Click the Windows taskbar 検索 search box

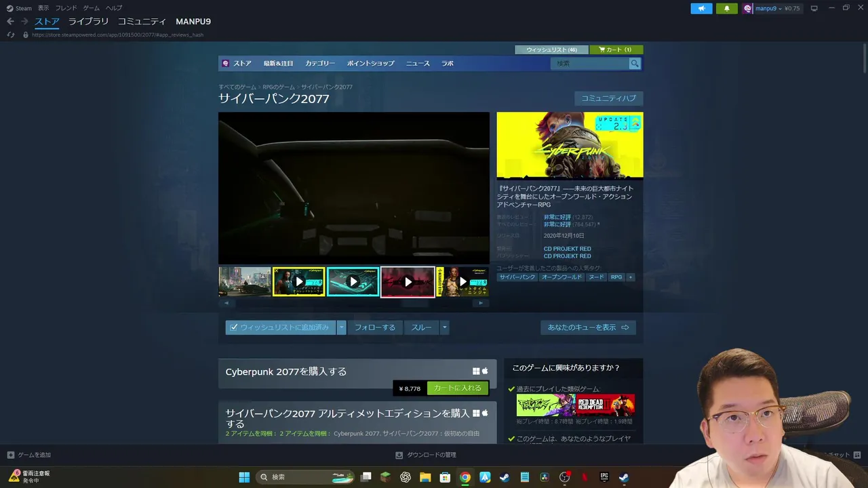(x=307, y=477)
